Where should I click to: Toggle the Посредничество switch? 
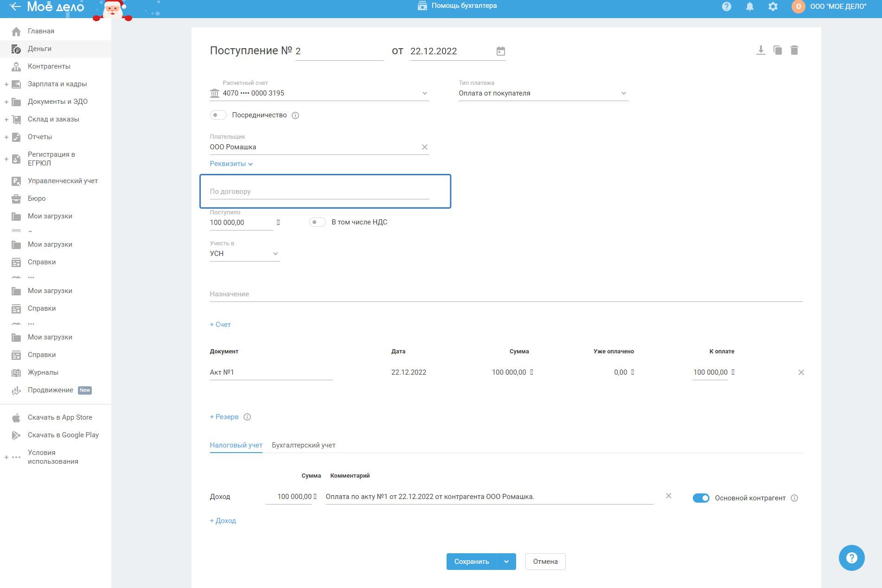point(218,115)
